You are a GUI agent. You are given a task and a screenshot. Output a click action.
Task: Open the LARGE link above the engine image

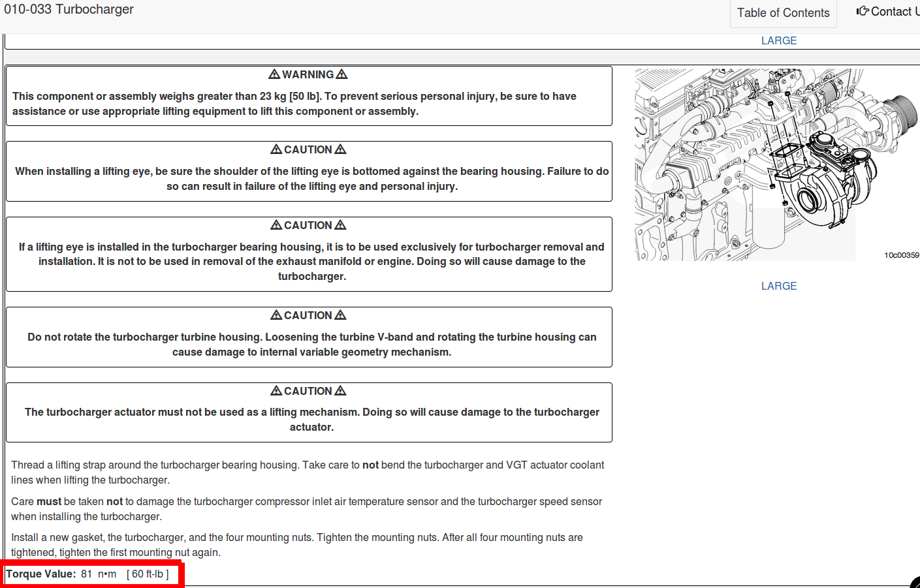click(779, 40)
